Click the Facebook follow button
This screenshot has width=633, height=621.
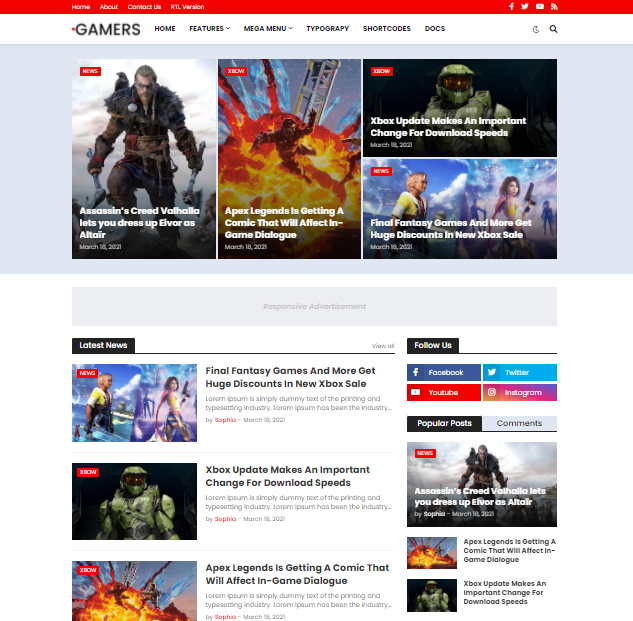point(444,372)
